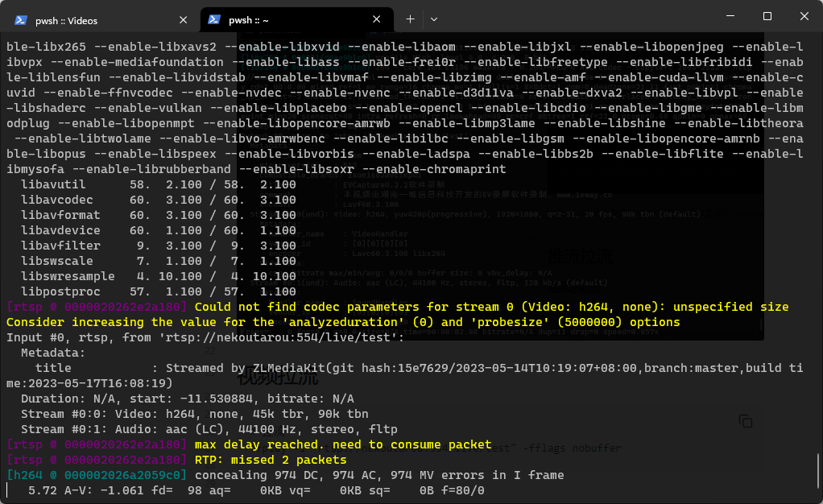Click the 'libavcodec' version line
The image size is (823, 504).
(x=159, y=200)
